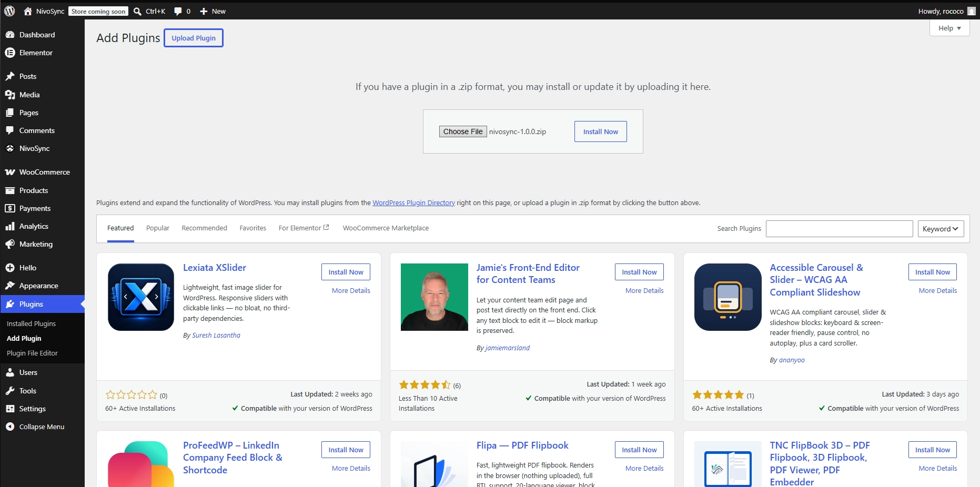Click the Marketing megaphone icon
Viewport: 980px width, 487px height.
point(10,244)
